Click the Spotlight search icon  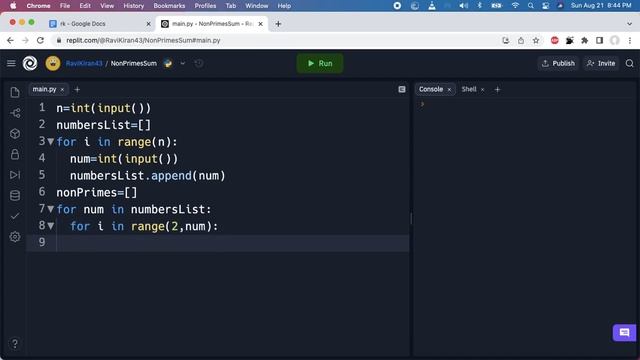point(530,6)
